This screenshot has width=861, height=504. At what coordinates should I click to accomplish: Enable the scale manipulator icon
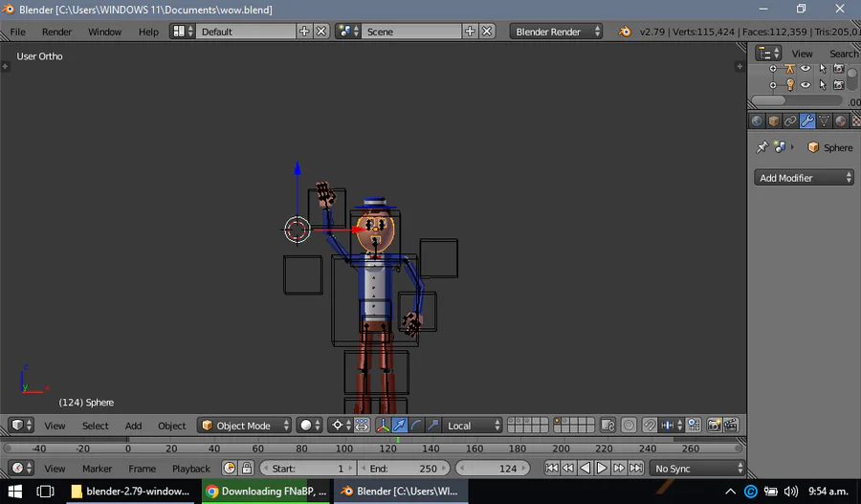point(433,425)
